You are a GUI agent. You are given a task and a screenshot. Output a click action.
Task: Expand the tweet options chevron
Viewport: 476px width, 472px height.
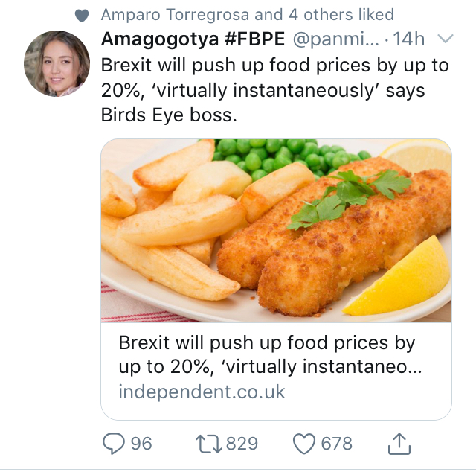tap(445, 39)
